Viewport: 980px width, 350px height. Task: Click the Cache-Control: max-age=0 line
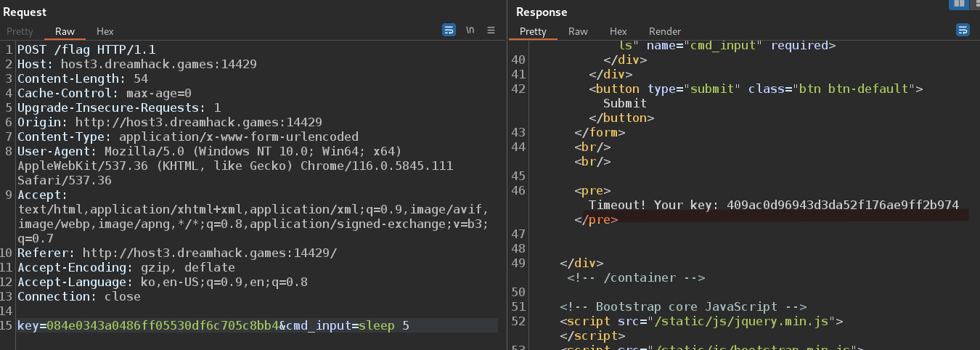104,93
